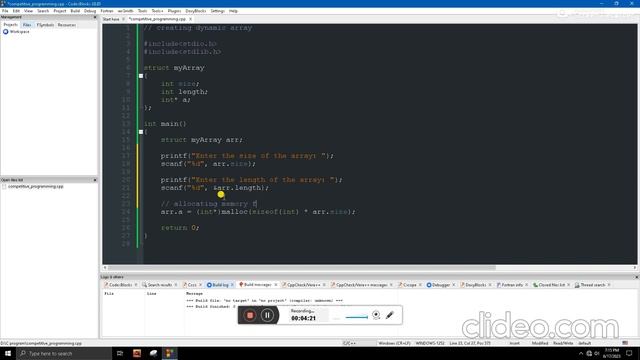
Task: Close the Logs & others panel
Action: (636, 277)
